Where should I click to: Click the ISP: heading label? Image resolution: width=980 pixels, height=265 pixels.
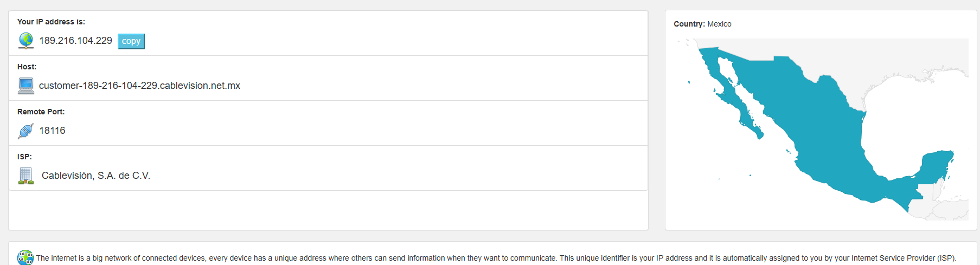point(24,157)
